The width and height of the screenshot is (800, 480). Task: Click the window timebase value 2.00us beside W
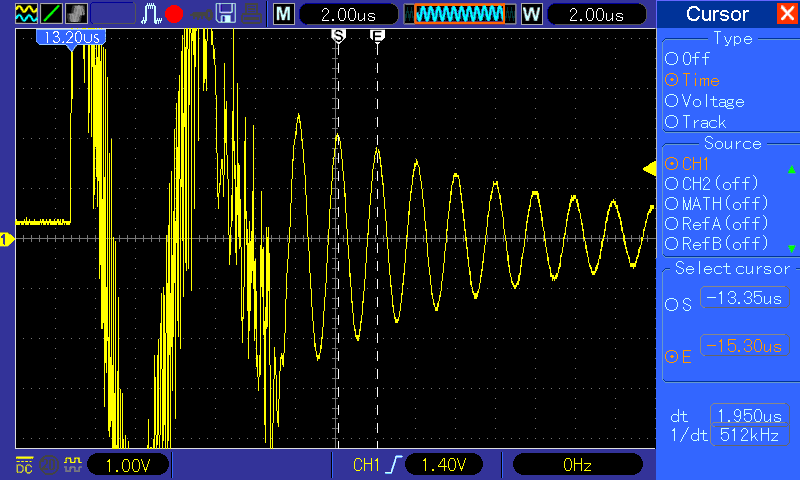click(x=596, y=14)
